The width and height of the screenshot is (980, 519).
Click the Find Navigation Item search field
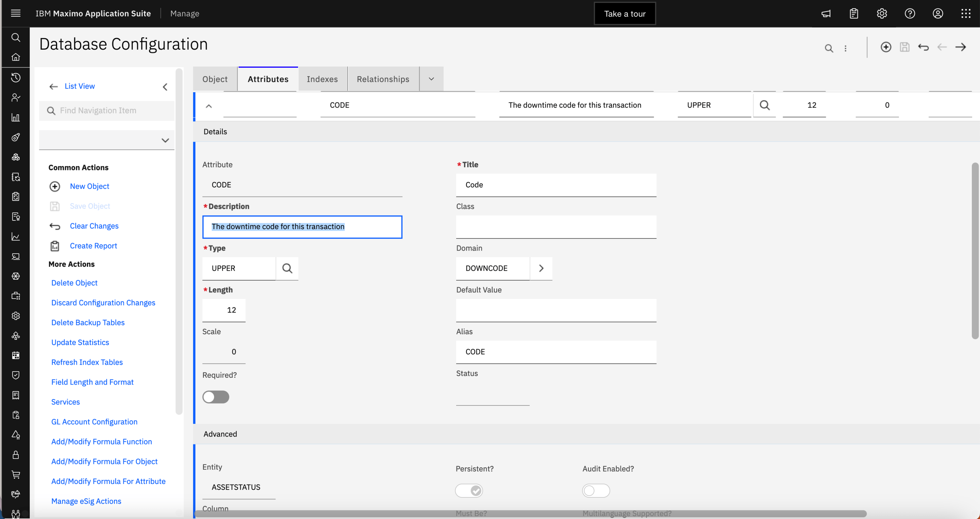pyautogui.click(x=107, y=111)
